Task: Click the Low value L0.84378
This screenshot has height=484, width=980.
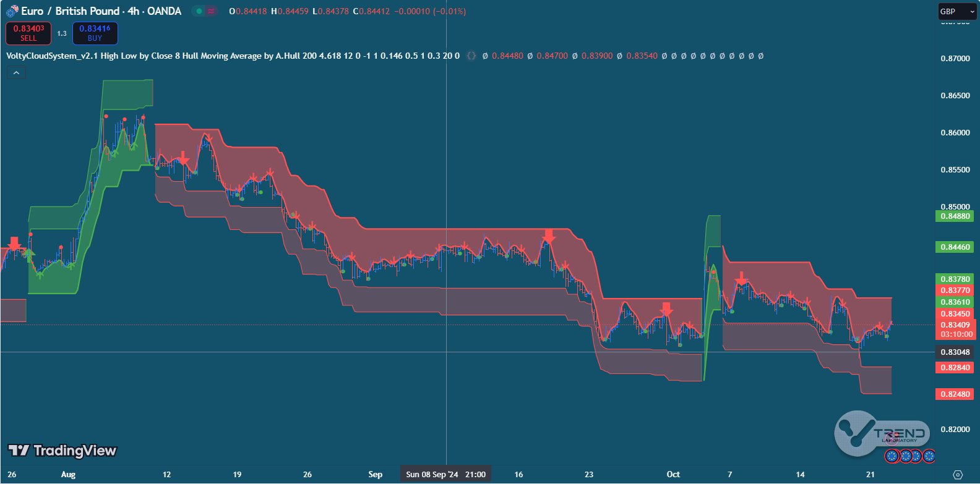Action: pyautogui.click(x=330, y=11)
